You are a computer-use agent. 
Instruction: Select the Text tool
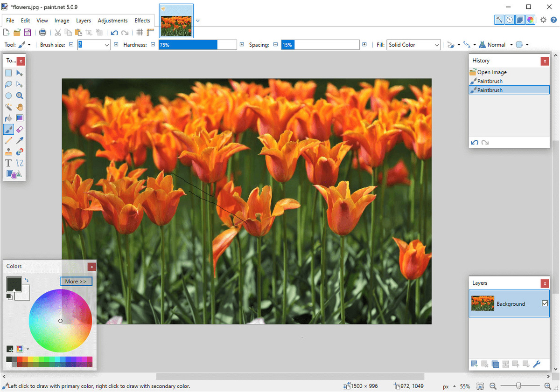coord(8,163)
